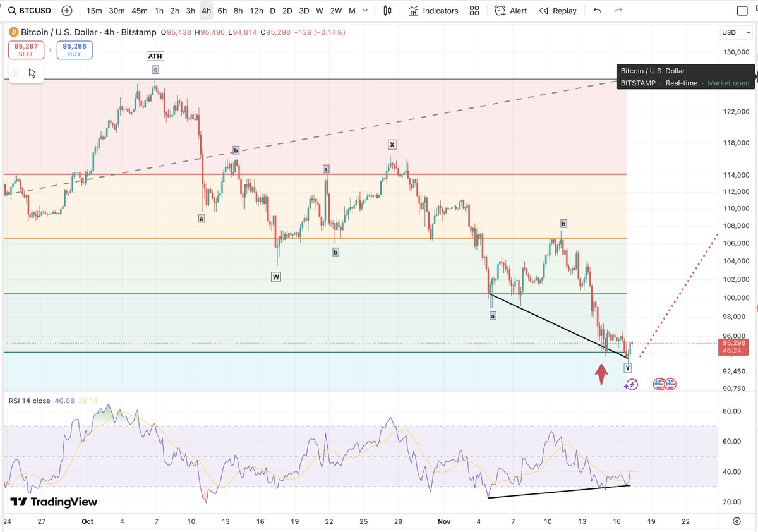Screen dimensions: 758x532
Task: Switch to the 3h timeframe
Action: tap(191, 11)
